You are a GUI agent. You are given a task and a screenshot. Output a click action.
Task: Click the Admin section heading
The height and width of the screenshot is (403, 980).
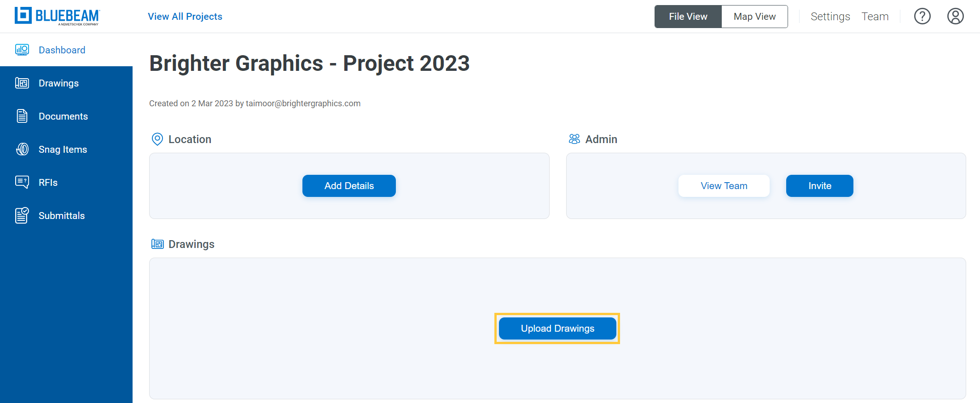click(601, 139)
